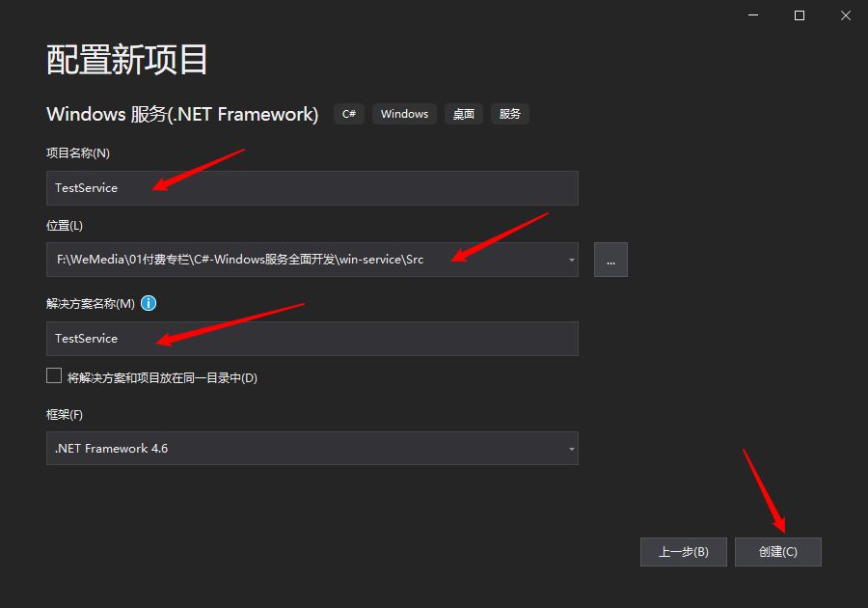Click the project name input field
Screen dimensions: 868x608
click(312, 188)
